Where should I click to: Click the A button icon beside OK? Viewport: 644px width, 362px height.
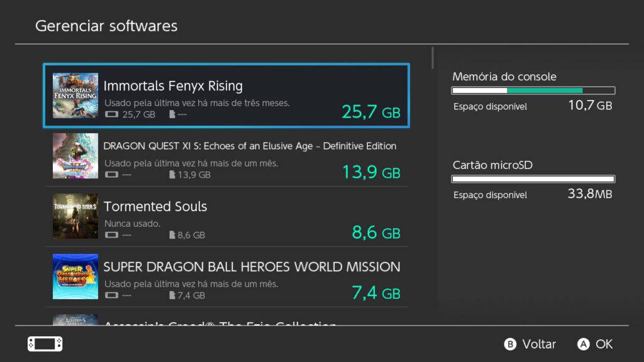point(583,344)
